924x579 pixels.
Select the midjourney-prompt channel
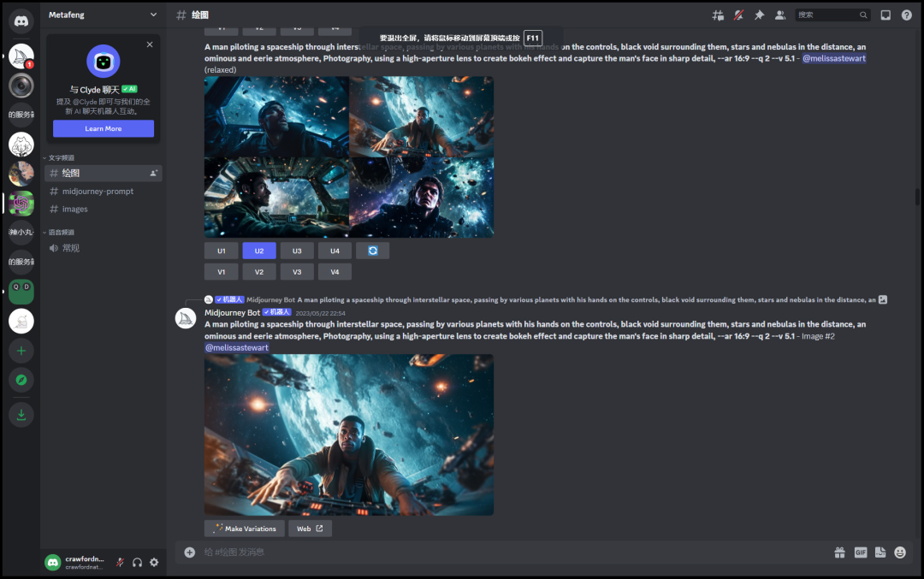click(104, 192)
